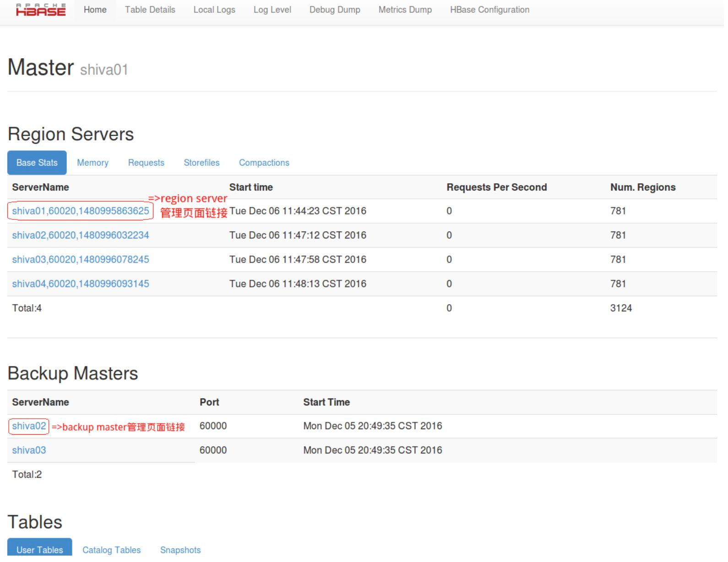Click the 'Region Servers' section heading
This screenshot has width=728, height=562.
click(71, 134)
